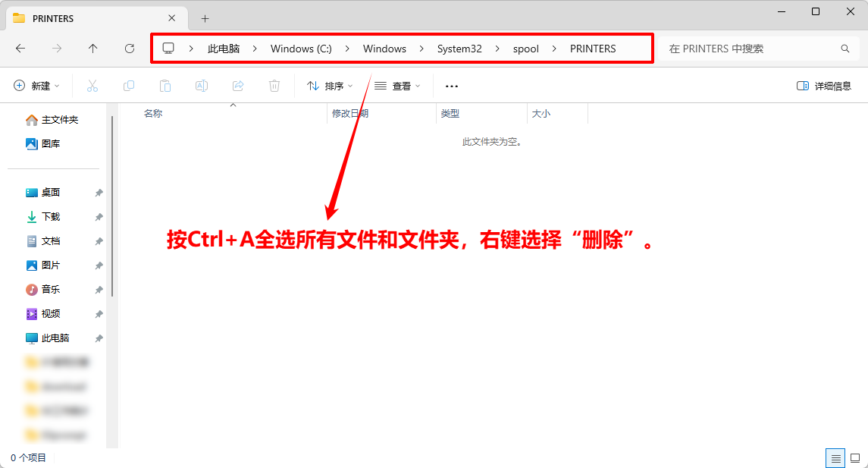The image size is (868, 468).
Task: Click the Delete trash icon
Action: click(x=274, y=86)
